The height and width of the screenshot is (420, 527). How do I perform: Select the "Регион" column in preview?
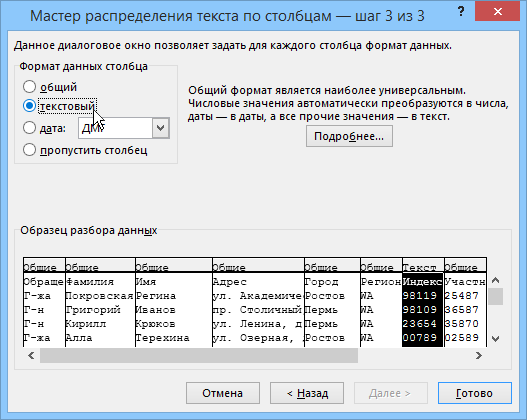click(x=381, y=282)
